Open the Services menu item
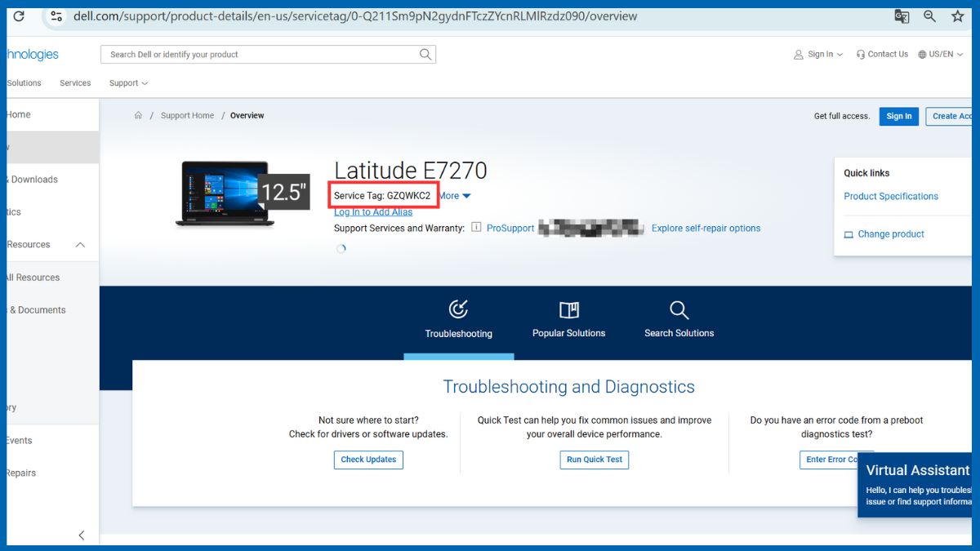The height and width of the screenshot is (551, 980). (x=75, y=83)
